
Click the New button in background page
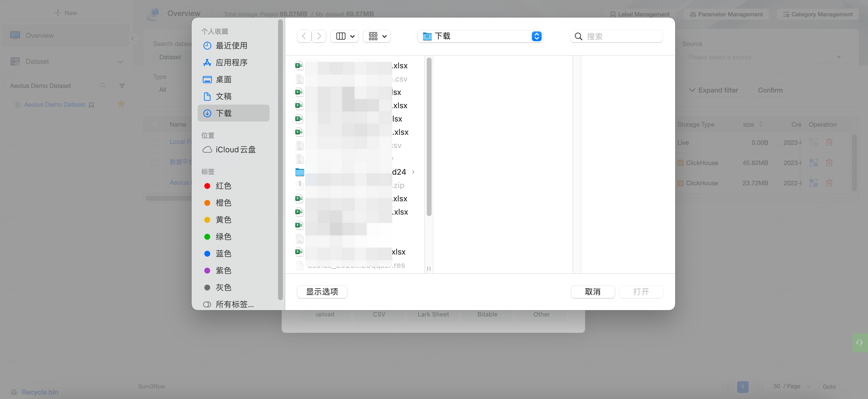[x=66, y=13]
